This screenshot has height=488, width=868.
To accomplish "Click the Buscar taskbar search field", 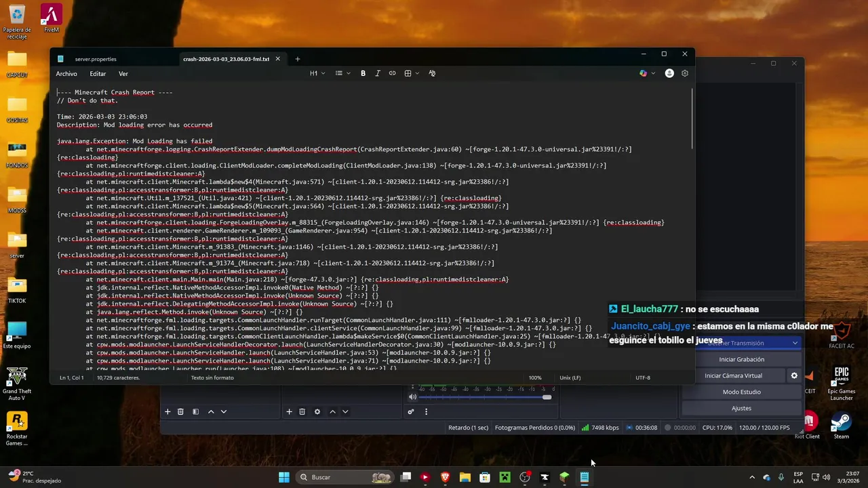I will pos(345,477).
